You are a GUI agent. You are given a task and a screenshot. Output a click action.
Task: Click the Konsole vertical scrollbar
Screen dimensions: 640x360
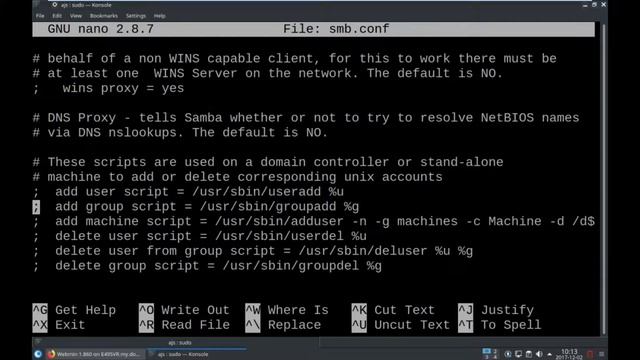pos(604,179)
